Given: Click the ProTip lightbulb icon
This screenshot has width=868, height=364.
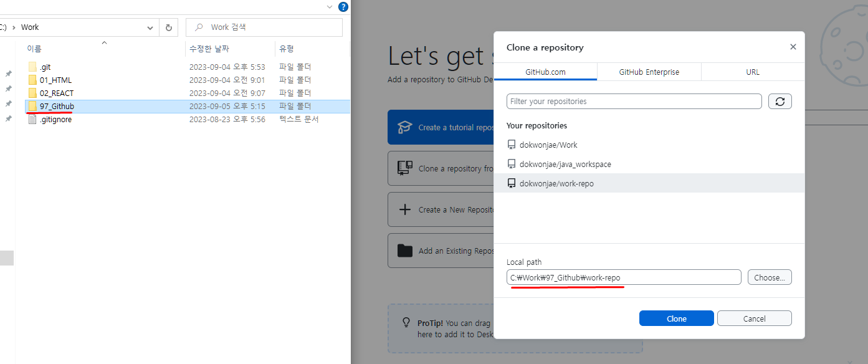Looking at the screenshot, I should (x=406, y=323).
